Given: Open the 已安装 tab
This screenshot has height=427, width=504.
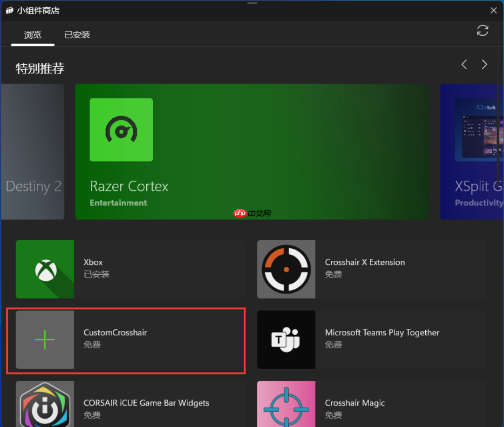Looking at the screenshot, I should point(77,35).
